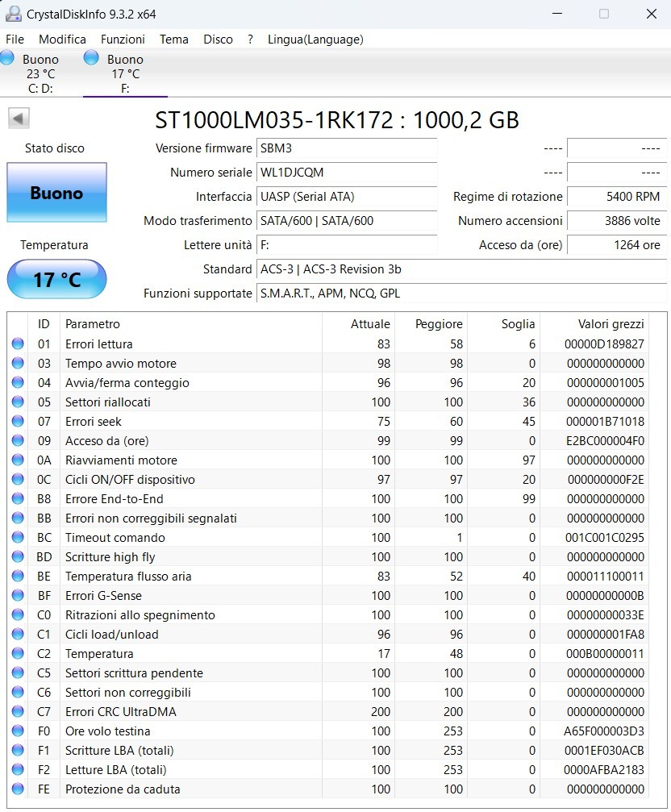Click status orb for Settori non correggibili row
Screen dimensions: 671x812
(18, 692)
